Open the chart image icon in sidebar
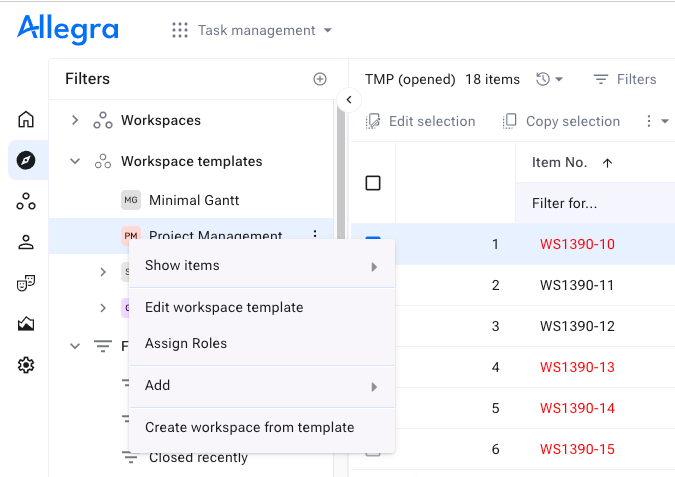Image resolution: width=675 pixels, height=477 pixels. [x=26, y=324]
